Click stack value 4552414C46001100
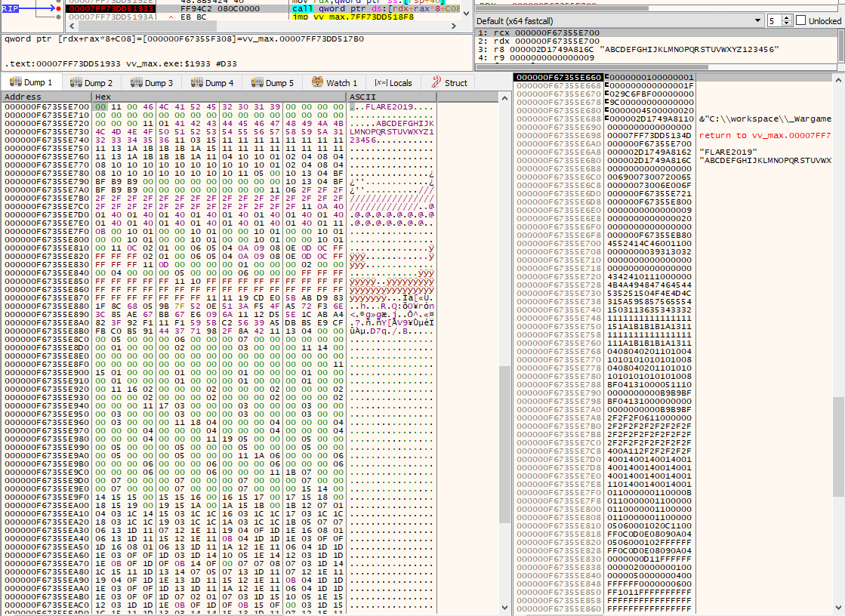 click(649, 244)
